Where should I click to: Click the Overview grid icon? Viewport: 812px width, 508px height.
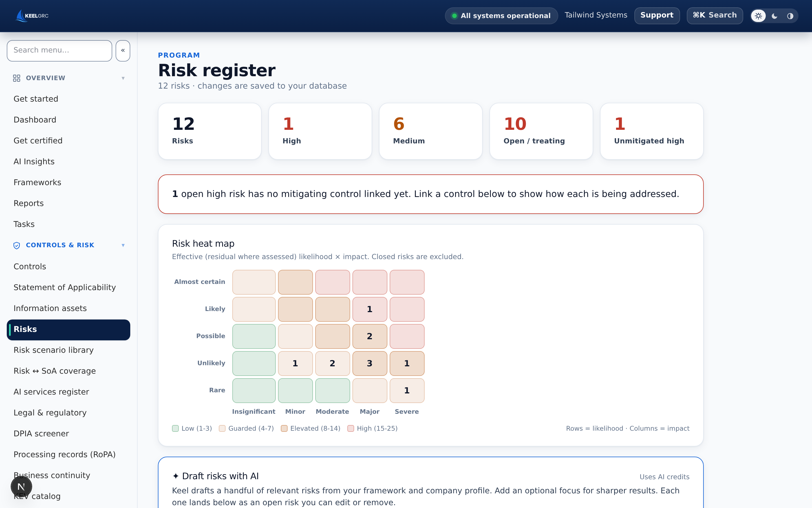pos(16,78)
